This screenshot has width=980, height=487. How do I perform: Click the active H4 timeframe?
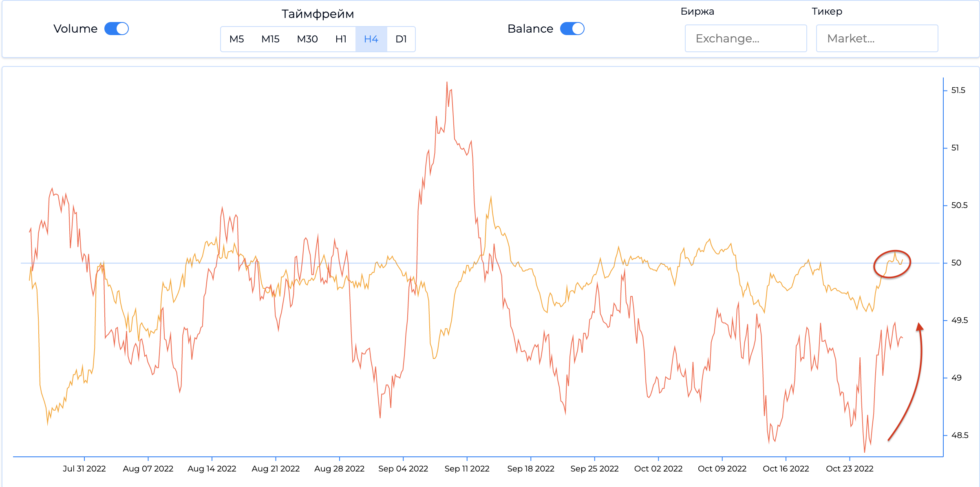371,39
